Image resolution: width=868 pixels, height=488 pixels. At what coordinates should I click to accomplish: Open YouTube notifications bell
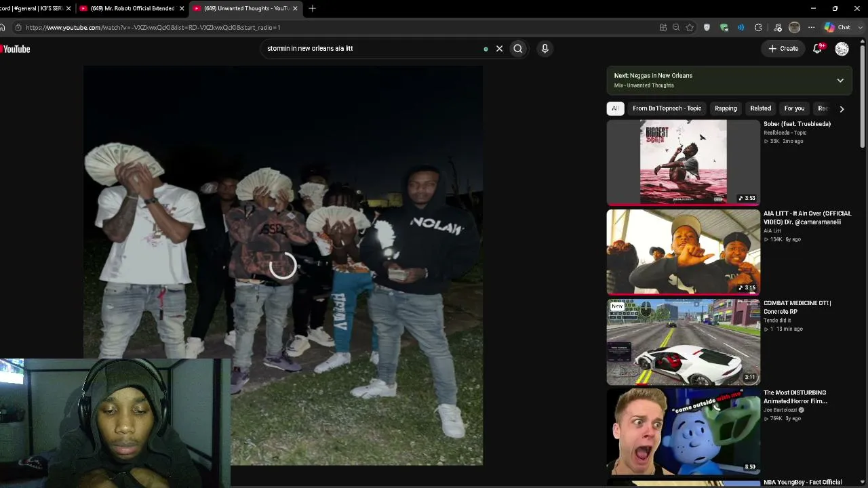818,49
